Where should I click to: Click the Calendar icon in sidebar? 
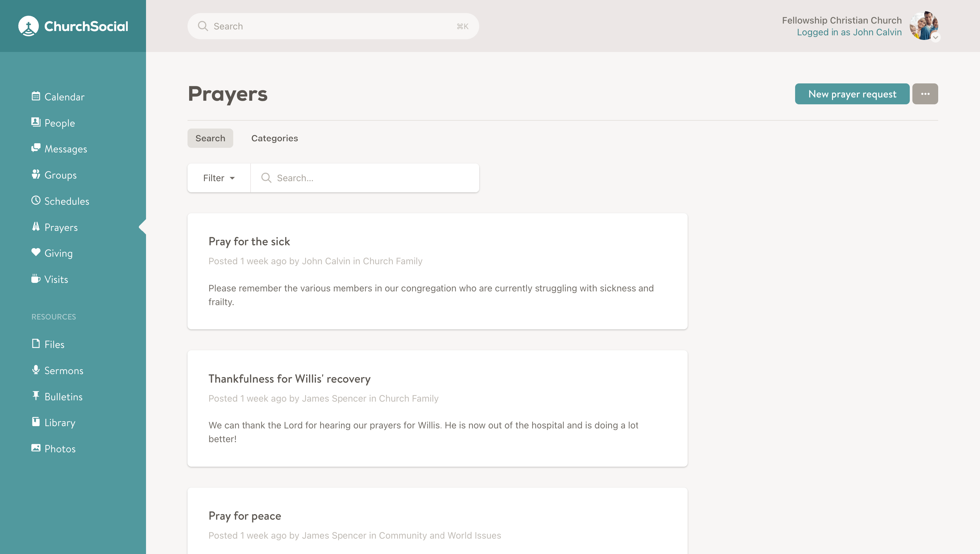[36, 96]
